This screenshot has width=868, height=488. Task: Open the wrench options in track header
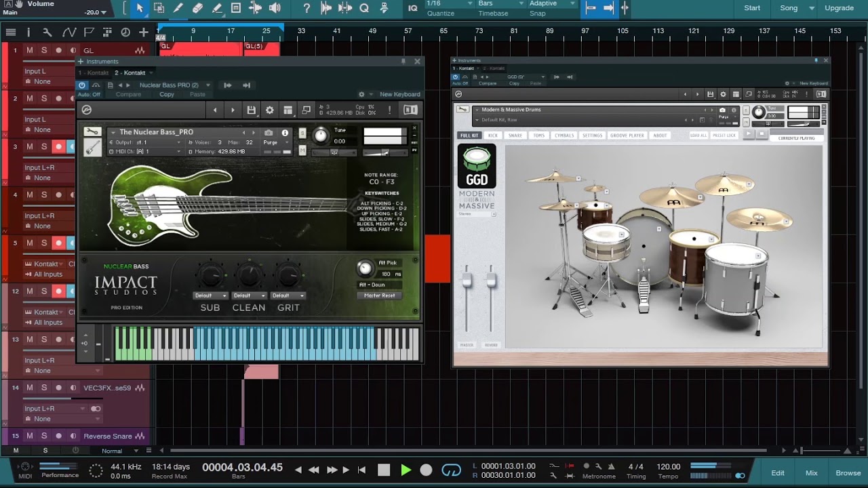tap(47, 32)
